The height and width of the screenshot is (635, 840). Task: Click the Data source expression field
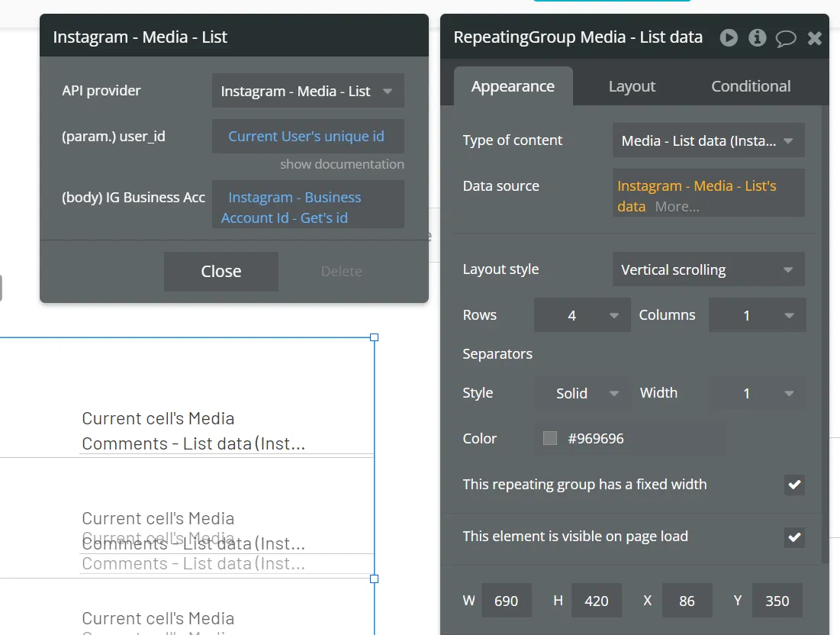coord(708,193)
